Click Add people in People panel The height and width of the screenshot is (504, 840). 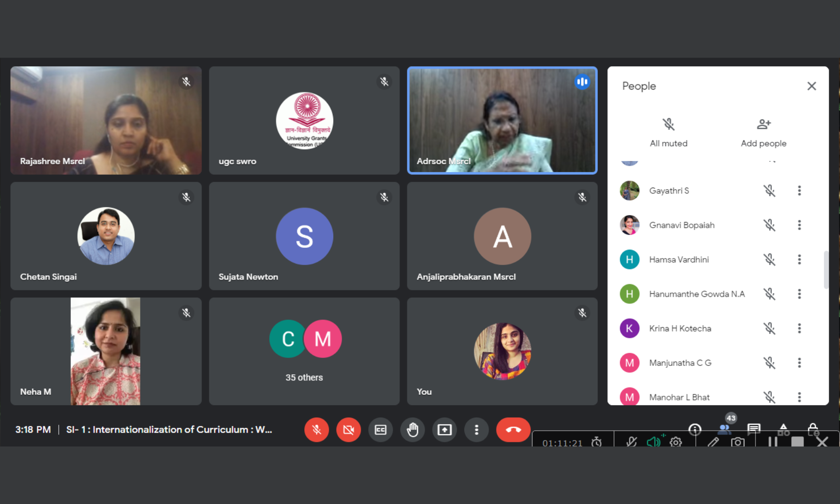coord(763,133)
